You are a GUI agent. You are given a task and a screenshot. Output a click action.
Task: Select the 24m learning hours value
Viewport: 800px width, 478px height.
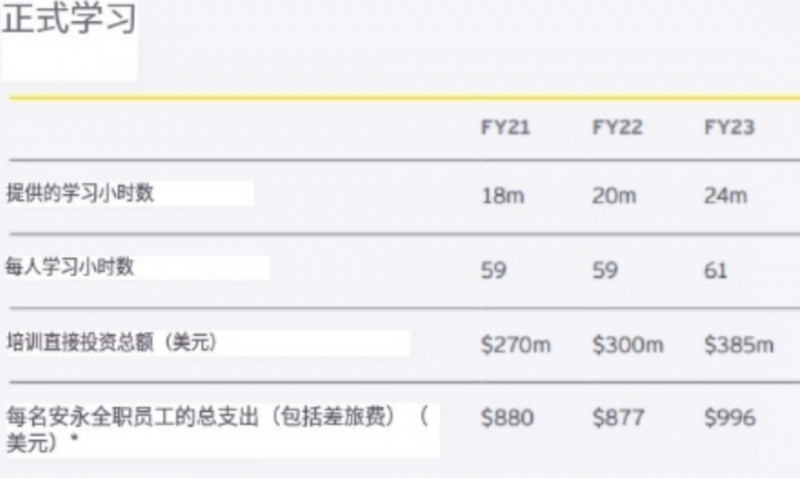coord(726,196)
